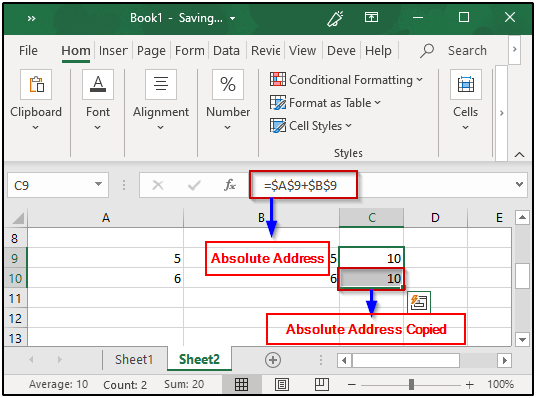Open the Cells group icon
This screenshot has width=536, height=398.
pos(466,85)
